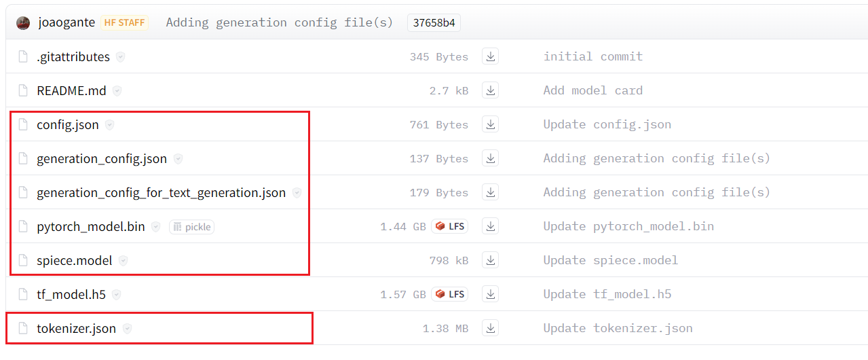Viewport: 868px width, 360px height.
Task: Download the spiece.model file
Action: pos(490,260)
